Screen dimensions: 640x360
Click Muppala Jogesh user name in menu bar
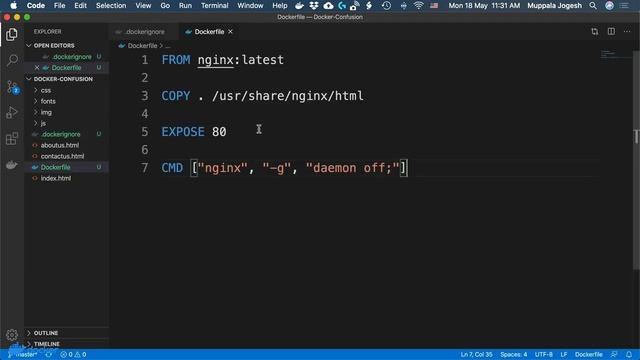554,6
